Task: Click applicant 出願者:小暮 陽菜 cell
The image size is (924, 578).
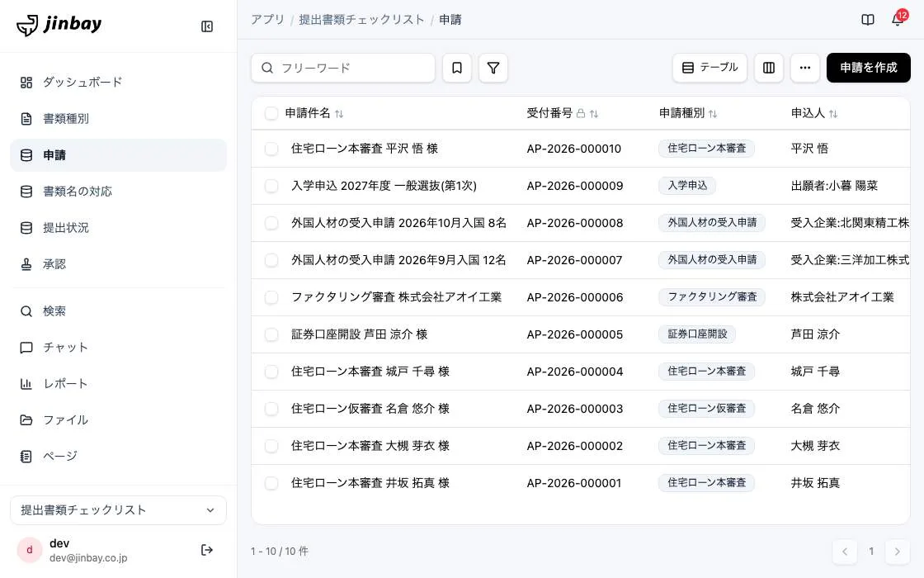Action: click(834, 186)
